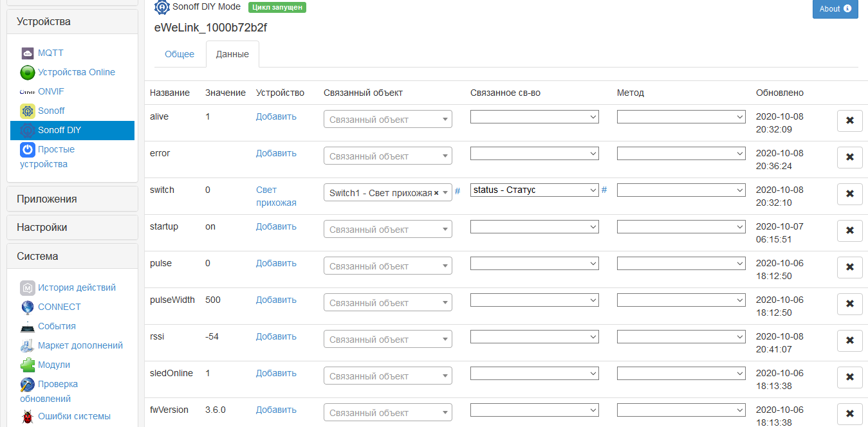
Task: Select the Данные tab
Action: 232,54
